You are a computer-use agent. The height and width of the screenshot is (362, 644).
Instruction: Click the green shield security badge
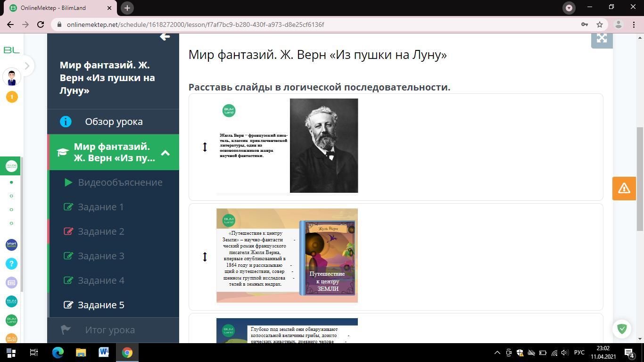point(622,329)
